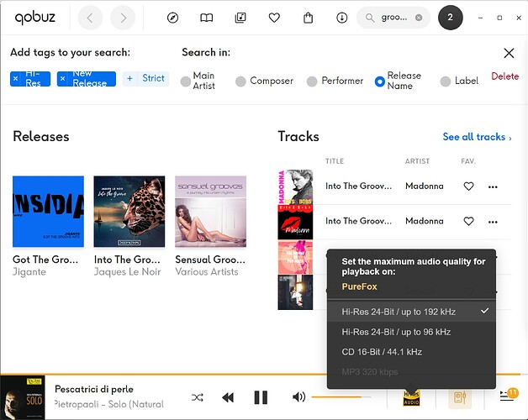The image size is (528, 420).
Task: Click the See all tracks link
Action: [x=477, y=137]
